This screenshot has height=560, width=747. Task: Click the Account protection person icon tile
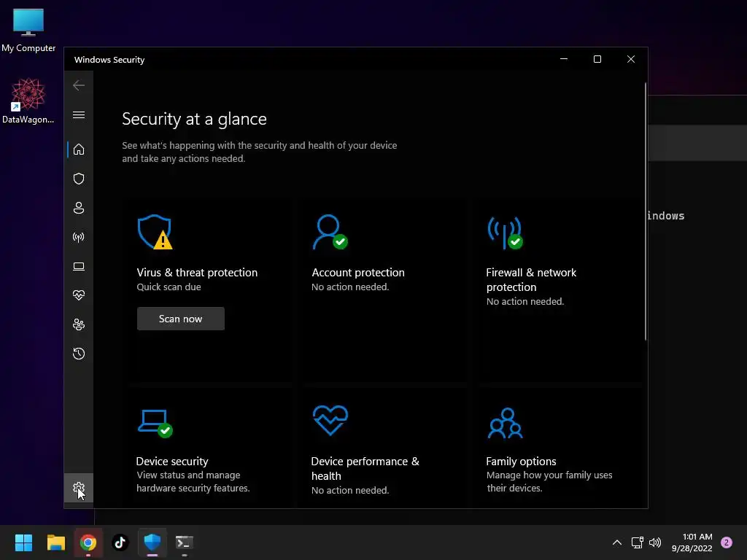[330, 232]
